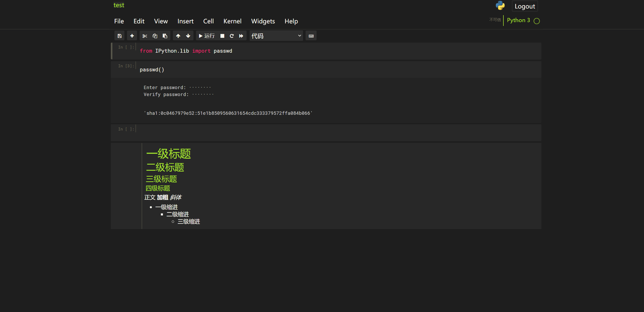Open the command palette keyboard icon
The image size is (644, 312).
(311, 36)
